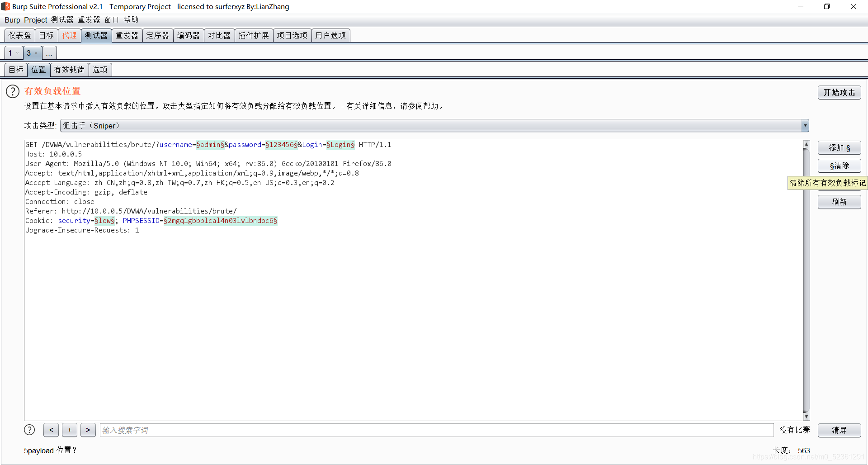This screenshot has height=465, width=868.
Task: Click the 刷新 button
Action: (839, 202)
